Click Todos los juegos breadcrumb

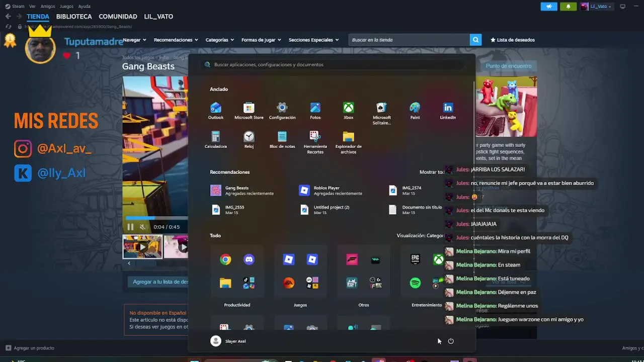pos(138,58)
